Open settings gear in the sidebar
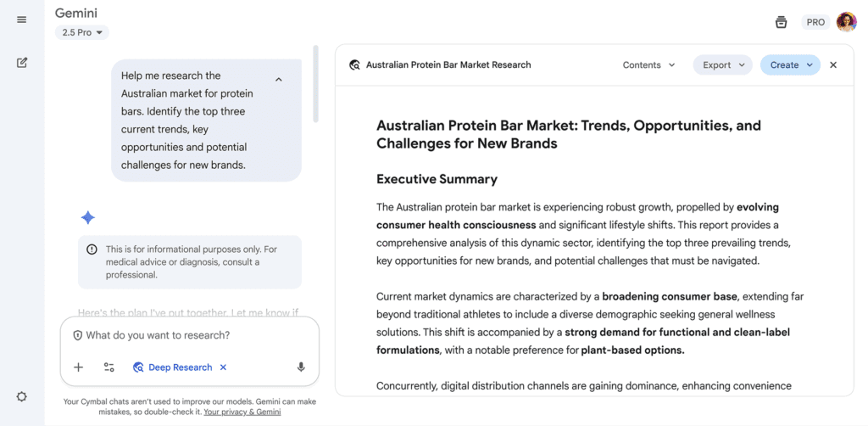868x426 pixels. pos(22,396)
